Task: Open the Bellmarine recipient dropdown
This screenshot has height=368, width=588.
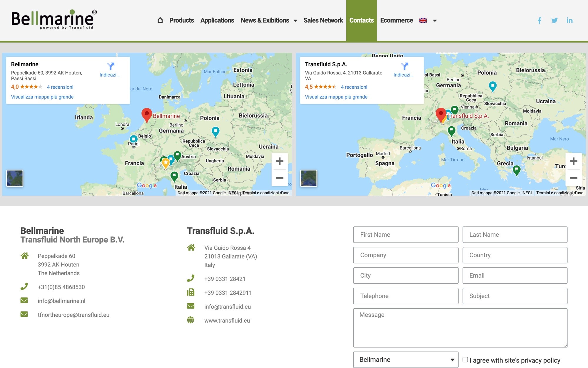Action: 406,359
